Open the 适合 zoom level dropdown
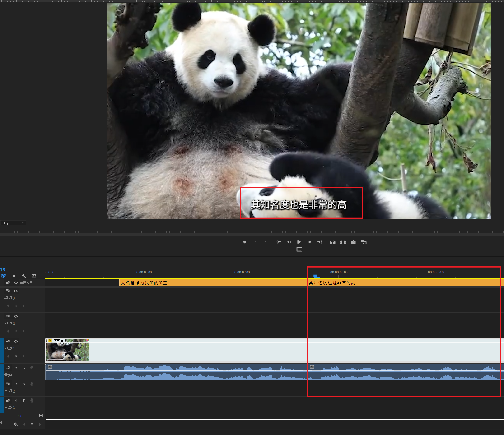 click(13, 223)
